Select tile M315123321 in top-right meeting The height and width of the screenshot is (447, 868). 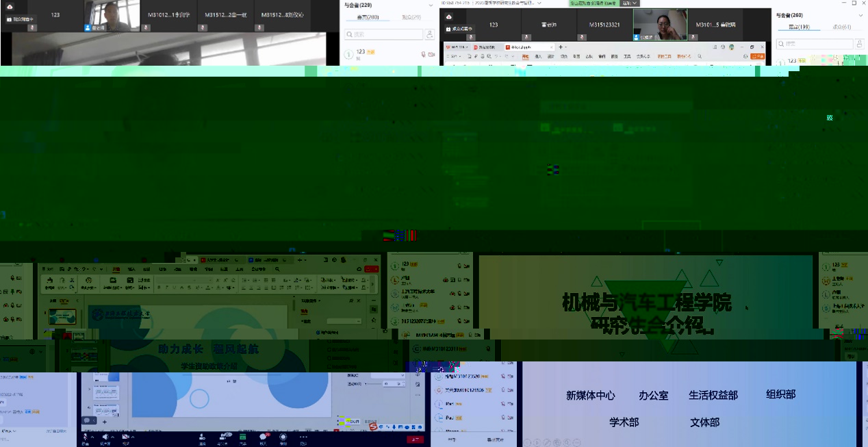(x=604, y=25)
